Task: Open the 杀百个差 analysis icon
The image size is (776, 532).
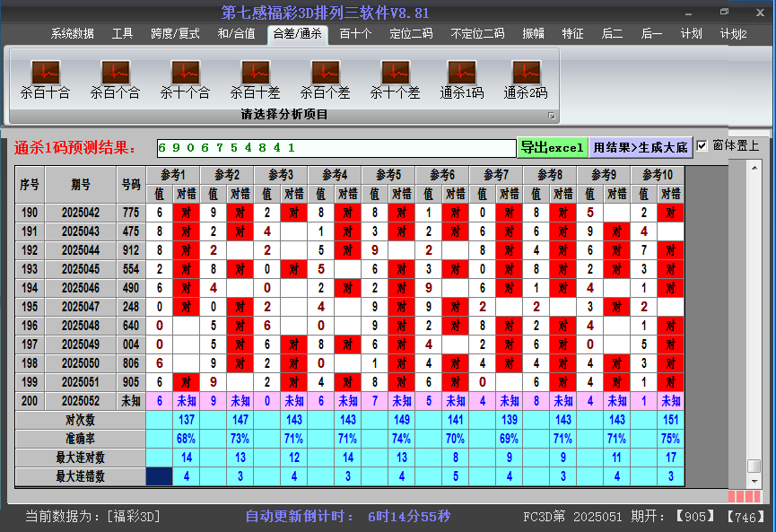Action: (x=325, y=80)
